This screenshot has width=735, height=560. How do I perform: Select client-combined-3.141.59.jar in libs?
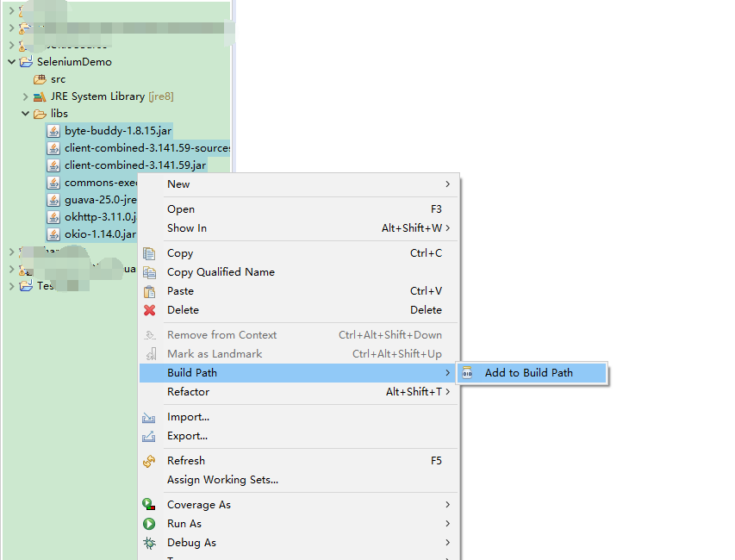click(x=135, y=165)
